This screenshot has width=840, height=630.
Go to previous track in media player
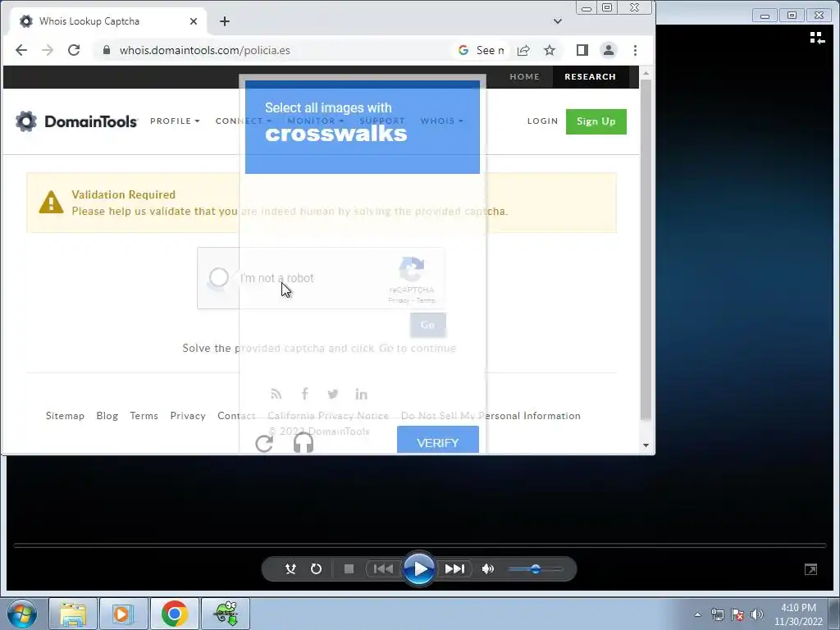pyautogui.click(x=382, y=569)
